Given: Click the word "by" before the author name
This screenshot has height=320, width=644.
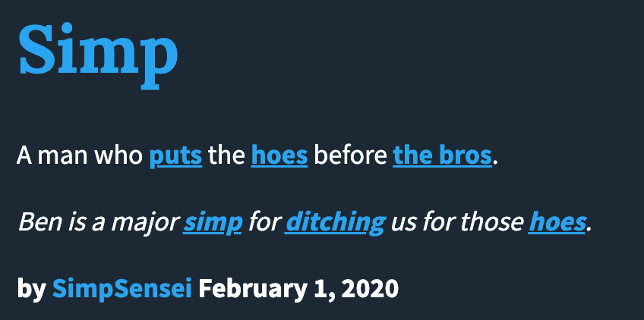Looking at the screenshot, I should coord(31,288).
